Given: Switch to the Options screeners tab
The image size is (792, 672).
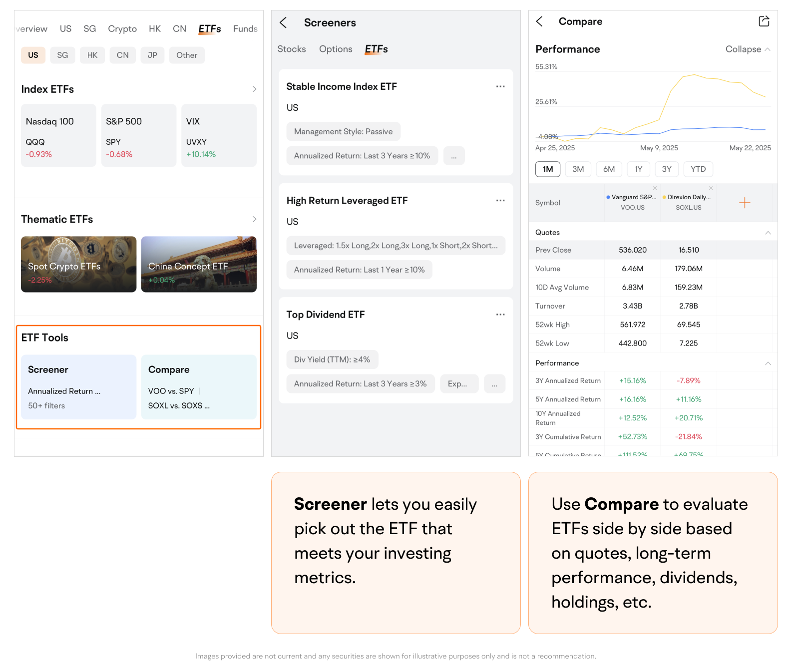Looking at the screenshot, I should coord(336,49).
